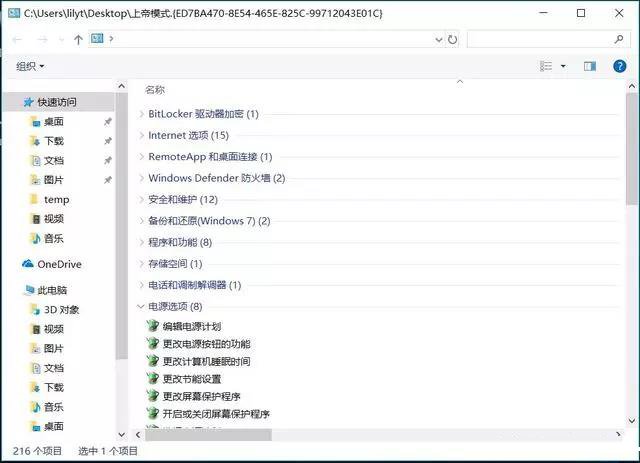Screen dimensions: 640x463
Task: Click the title bar window icon
Action: (14, 13)
